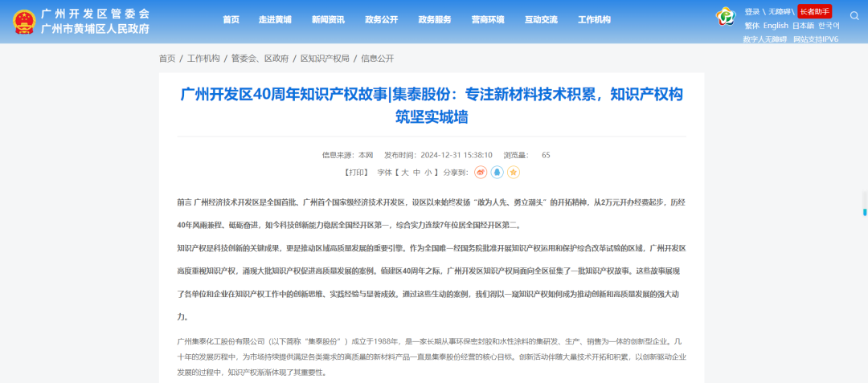Screen dimensions: 868x383
Task: Set font size to 中
Action: [416, 173]
